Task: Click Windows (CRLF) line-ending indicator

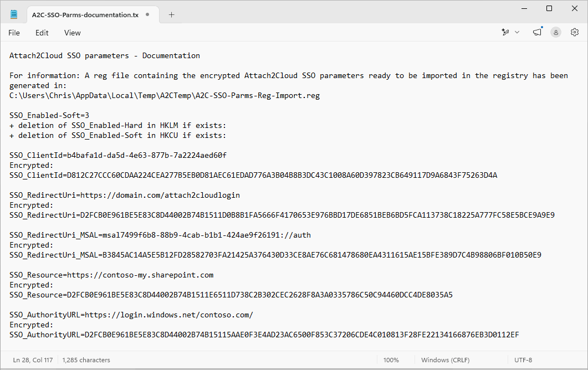Action: pos(445,359)
